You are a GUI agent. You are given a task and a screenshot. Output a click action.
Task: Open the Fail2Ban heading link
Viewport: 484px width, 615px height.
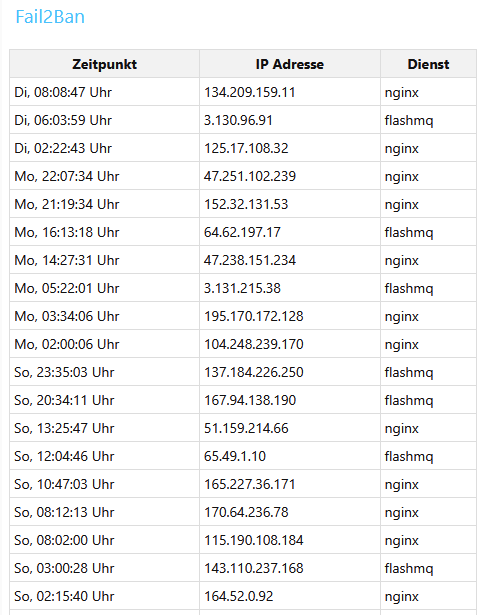click(x=50, y=16)
